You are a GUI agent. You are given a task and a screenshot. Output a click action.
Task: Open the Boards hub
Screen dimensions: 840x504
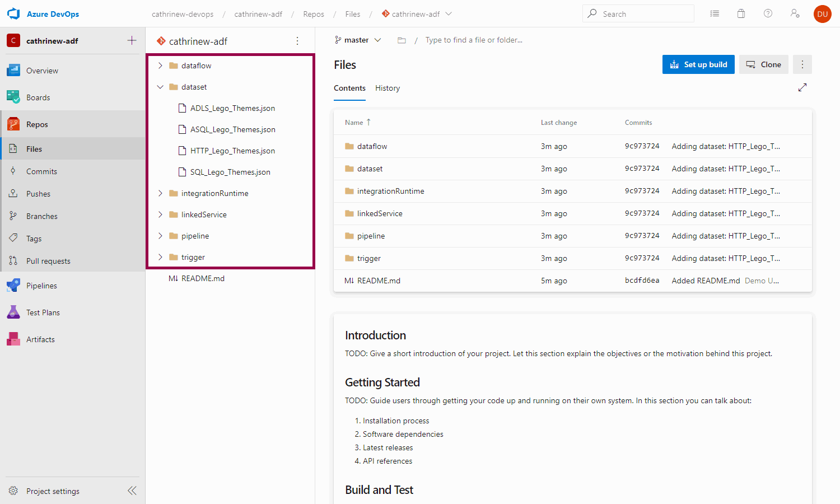pyautogui.click(x=38, y=97)
